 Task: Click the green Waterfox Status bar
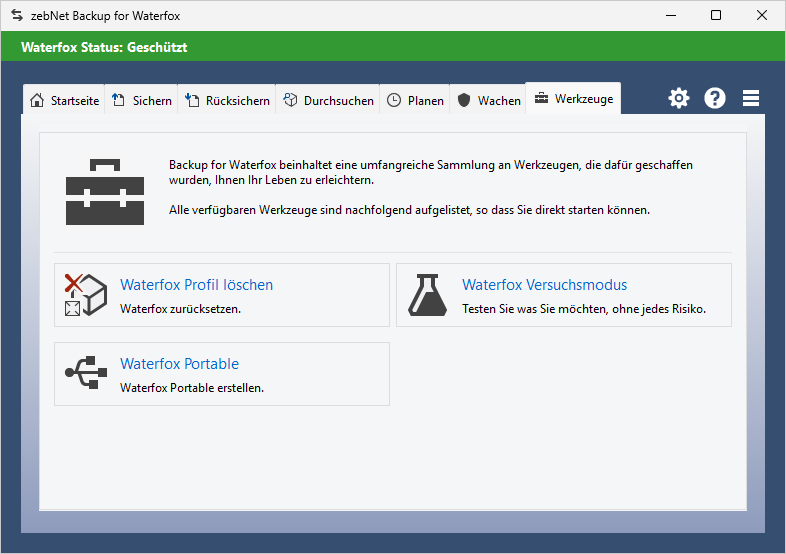pos(393,47)
